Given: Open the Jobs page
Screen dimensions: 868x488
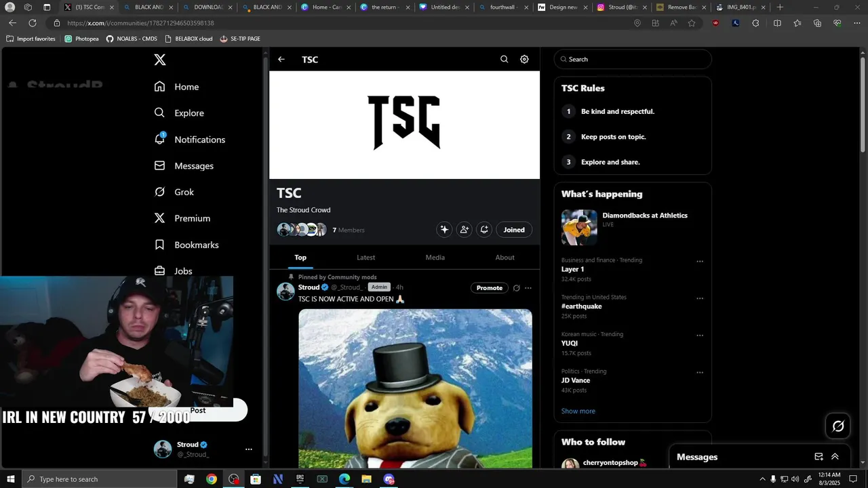Looking at the screenshot, I should click(x=173, y=271).
